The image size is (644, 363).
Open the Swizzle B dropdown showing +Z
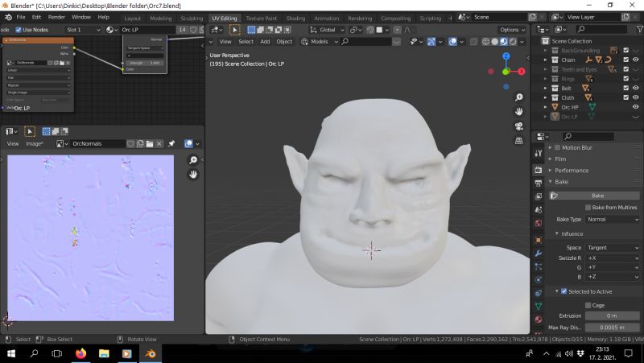tap(613, 277)
